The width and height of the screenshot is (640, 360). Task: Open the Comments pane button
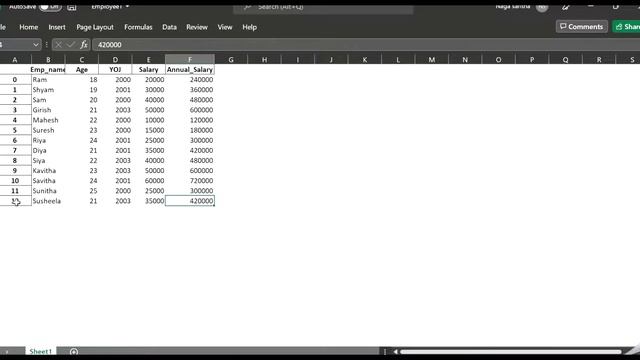point(582,27)
